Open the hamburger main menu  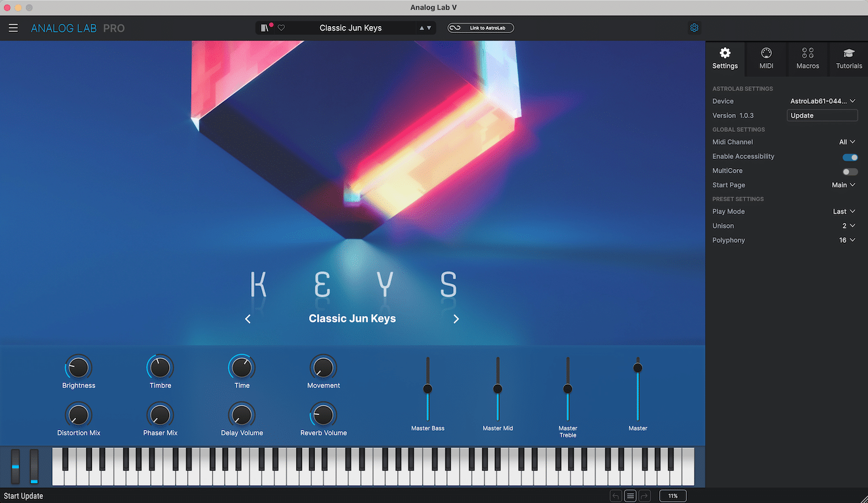point(13,28)
